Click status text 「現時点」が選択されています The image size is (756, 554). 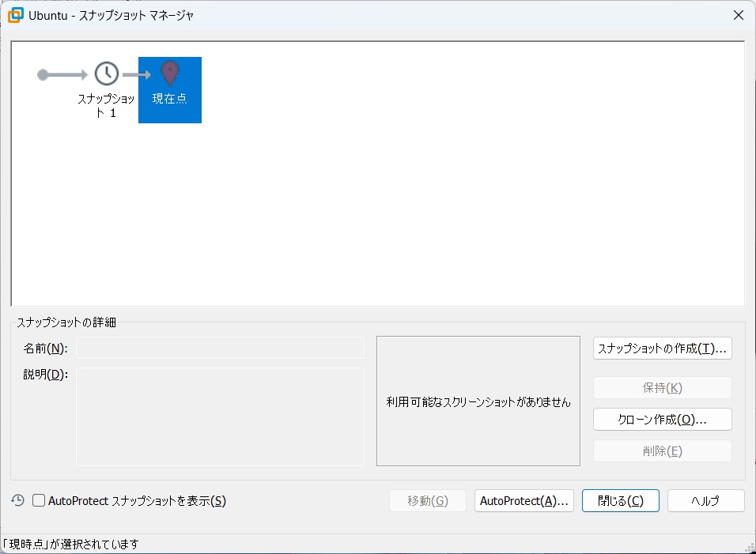click(x=70, y=544)
